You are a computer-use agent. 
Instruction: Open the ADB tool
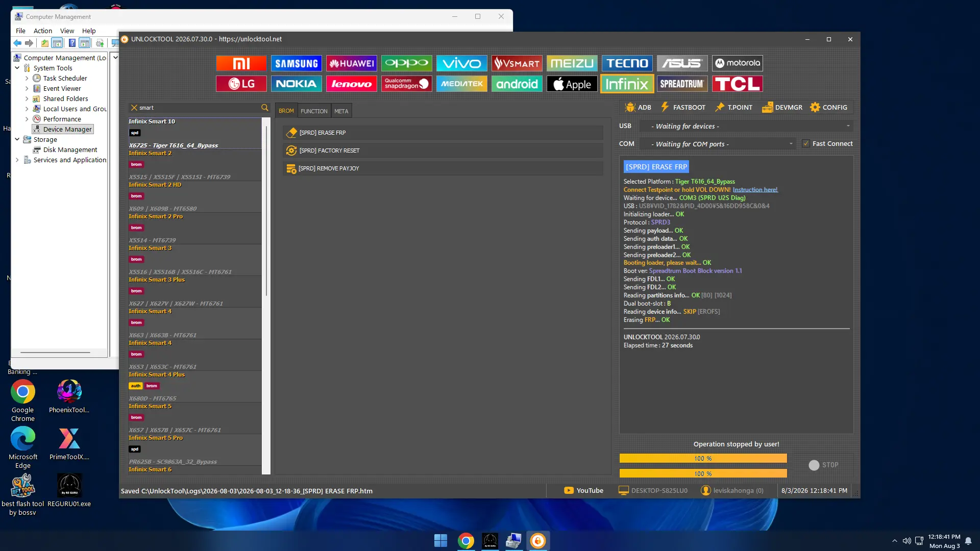[x=638, y=107]
